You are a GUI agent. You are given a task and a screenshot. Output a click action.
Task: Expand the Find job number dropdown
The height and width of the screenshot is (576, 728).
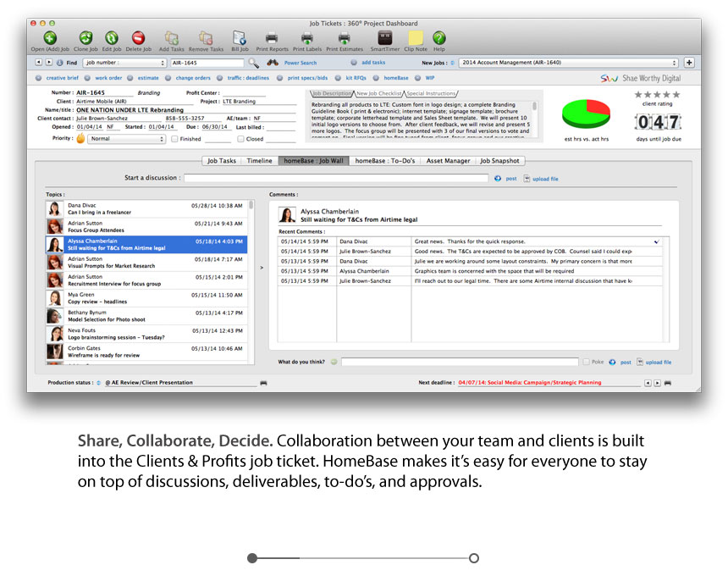click(x=124, y=63)
